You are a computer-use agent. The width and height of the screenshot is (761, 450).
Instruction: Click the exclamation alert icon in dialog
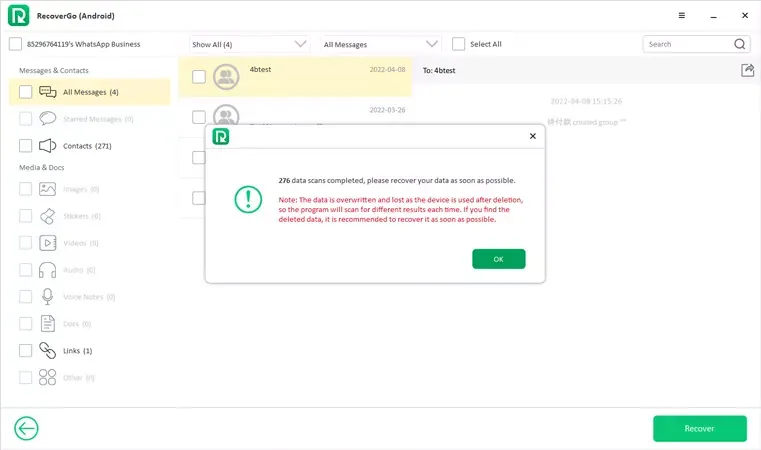(x=248, y=200)
